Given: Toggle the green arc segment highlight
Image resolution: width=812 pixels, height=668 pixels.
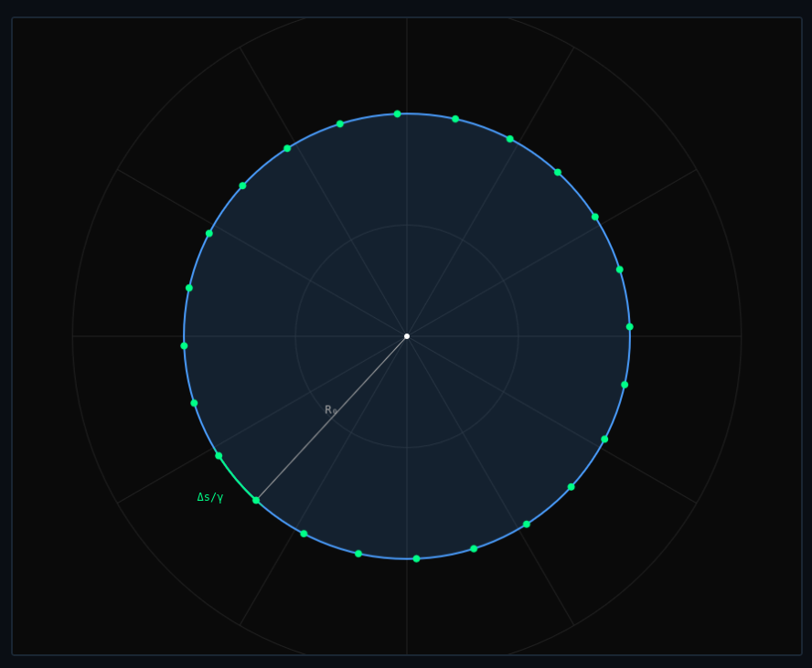Looking at the screenshot, I should point(236,478).
